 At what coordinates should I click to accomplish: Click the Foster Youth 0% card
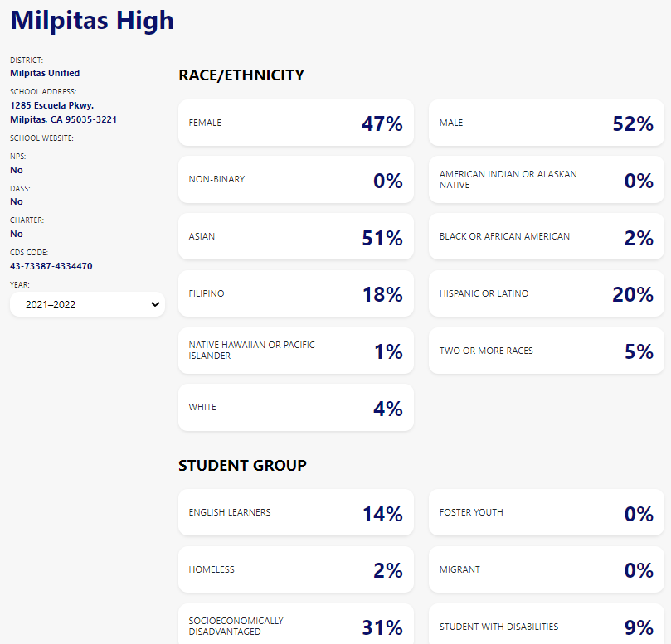pyautogui.click(x=546, y=513)
